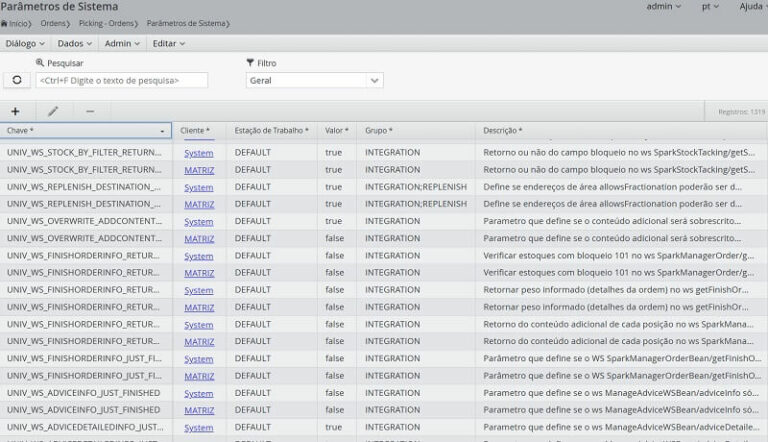The height and width of the screenshot is (442, 768).
Task: Open the Admin menu in the menu bar
Action: coord(121,44)
